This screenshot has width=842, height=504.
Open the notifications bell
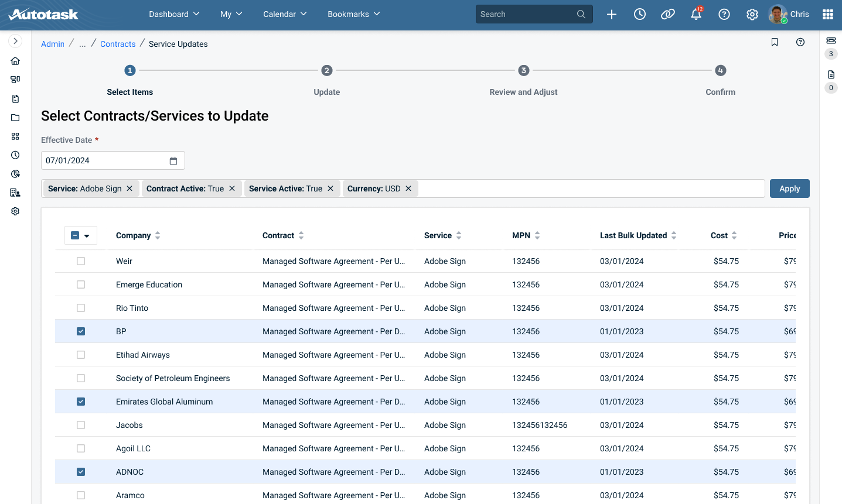(x=696, y=14)
